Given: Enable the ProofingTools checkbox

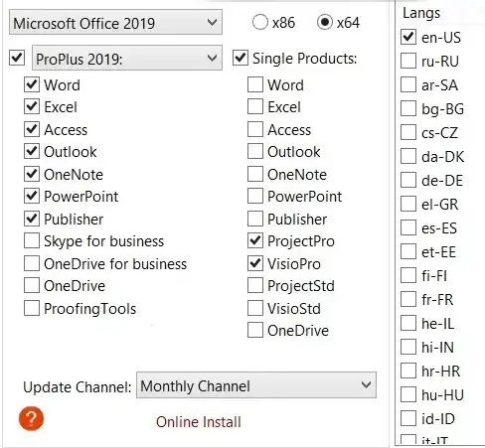Looking at the screenshot, I should pyautogui.click(x=32, y=308).
